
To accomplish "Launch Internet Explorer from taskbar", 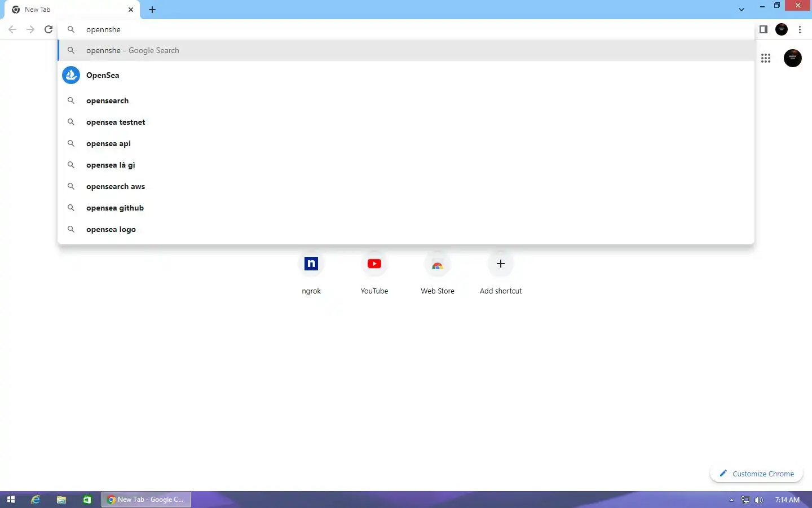I will pos(36,500).
